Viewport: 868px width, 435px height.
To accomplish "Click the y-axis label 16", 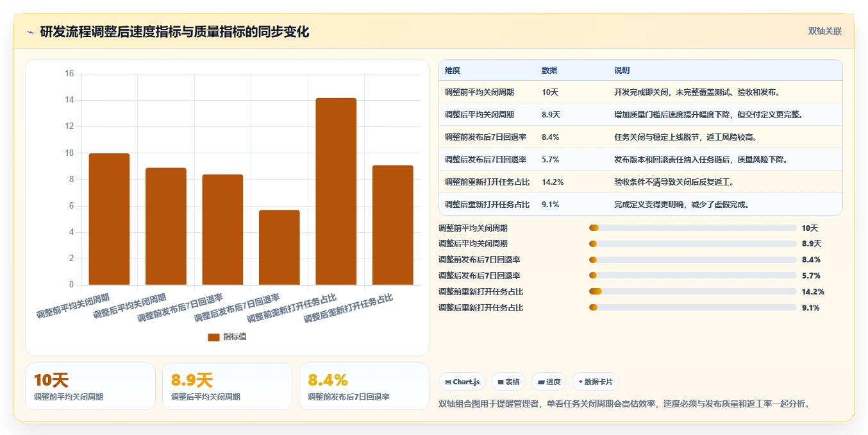I will [69, 74].
